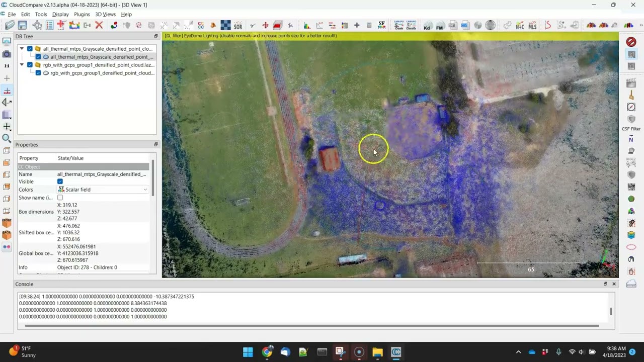Click the Console horizontal scrollbar
Viewport: 644px width, 362px height.
312,326
